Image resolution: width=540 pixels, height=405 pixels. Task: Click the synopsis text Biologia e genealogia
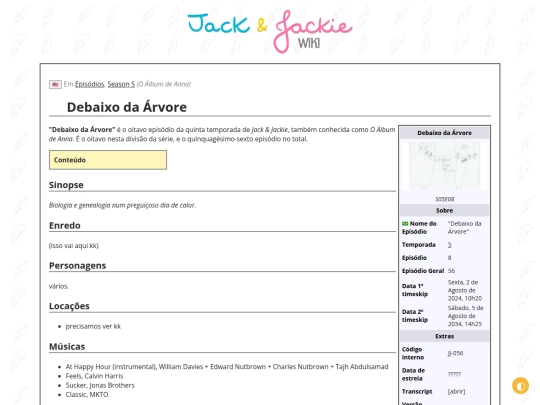pyautogui.click(x=122, y=205)
